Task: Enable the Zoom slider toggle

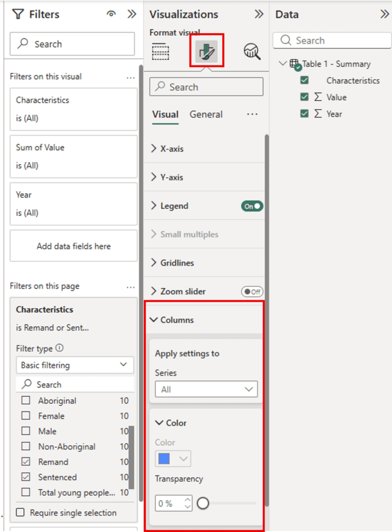Action: [252, 292]
